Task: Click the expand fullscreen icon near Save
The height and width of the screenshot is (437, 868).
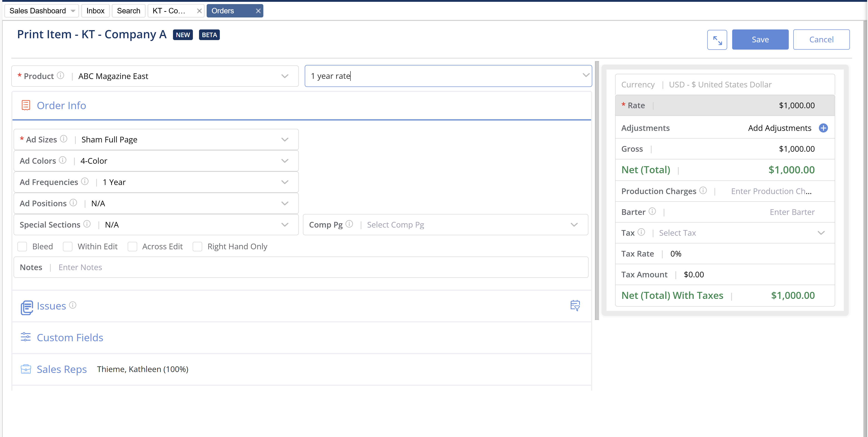Action: 717,39
